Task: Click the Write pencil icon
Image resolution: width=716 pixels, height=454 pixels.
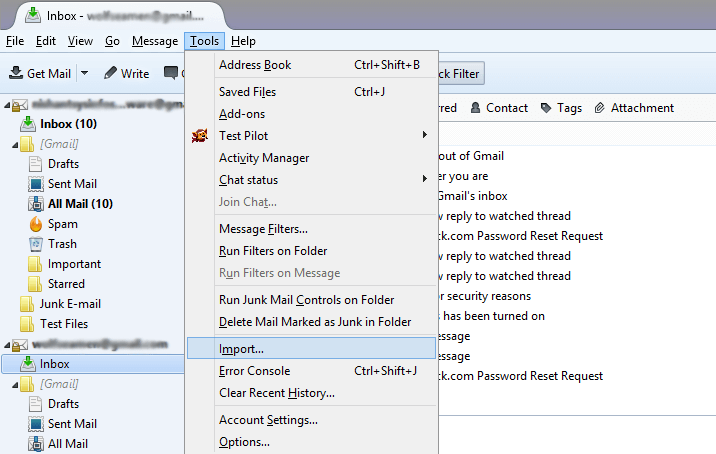Action: [110, 73]
